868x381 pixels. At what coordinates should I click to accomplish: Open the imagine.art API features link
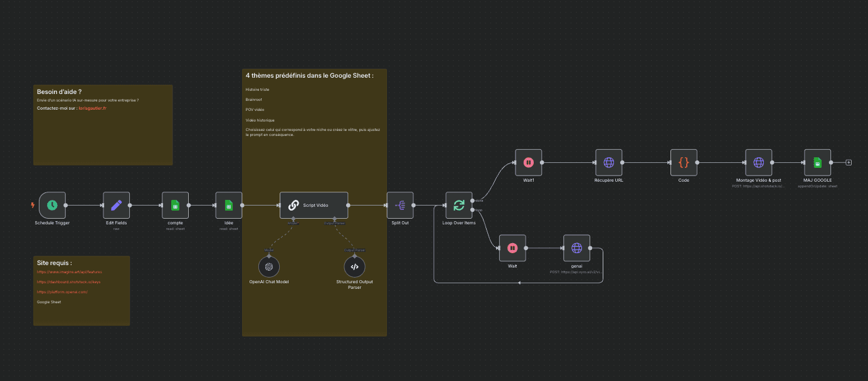pos(69,272)
